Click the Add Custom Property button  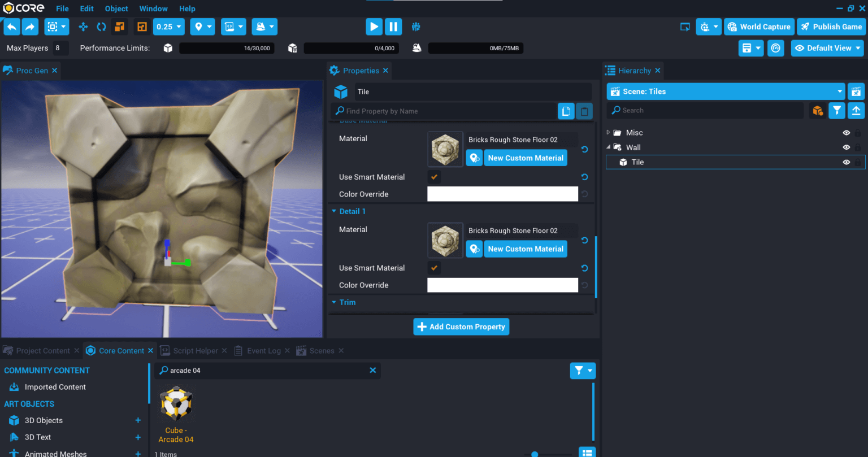[x=461, y=327]
